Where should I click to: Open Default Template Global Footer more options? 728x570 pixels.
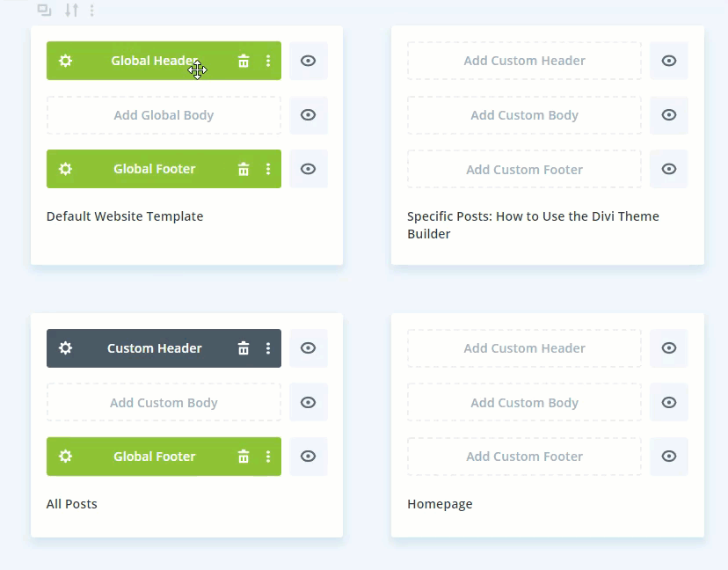point(268,169)
